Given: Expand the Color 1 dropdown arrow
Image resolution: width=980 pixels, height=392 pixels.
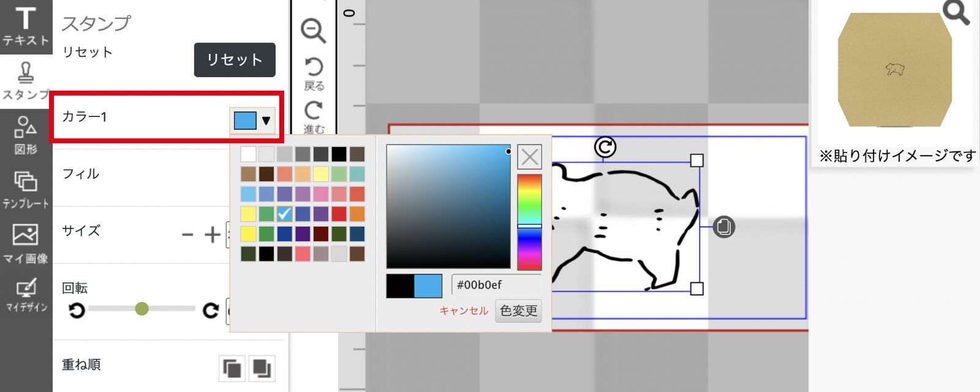Looking at the screenshot, I should pos(266,121).
